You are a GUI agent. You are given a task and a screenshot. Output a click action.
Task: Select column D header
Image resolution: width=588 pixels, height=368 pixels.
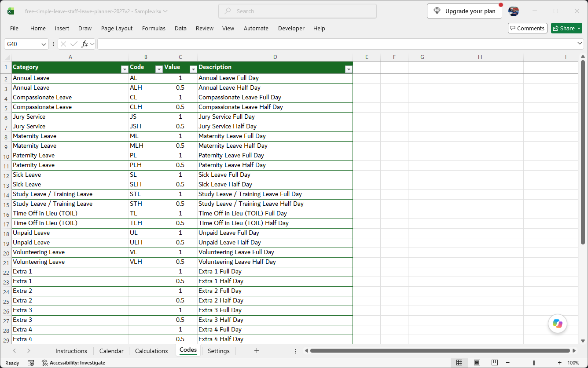click(275, 57)
